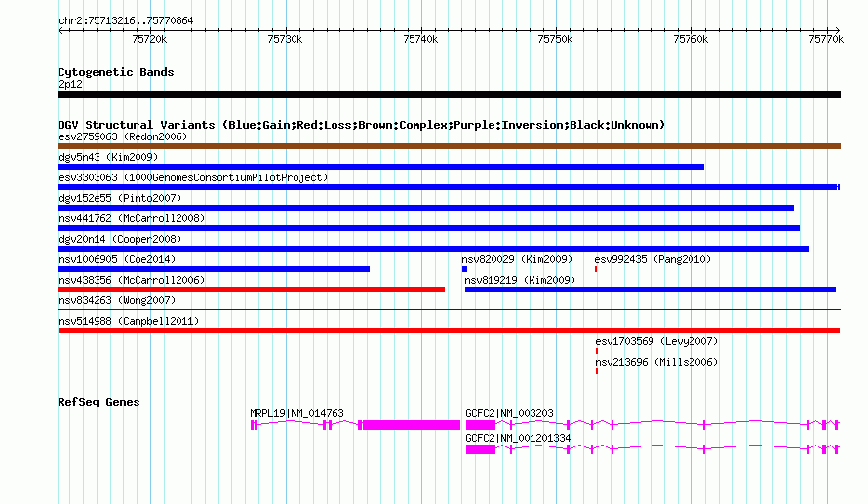Click the 75750k ruler tick label
Image resolution: width=868 pixels, height=504 pixels.
coord(555,39)
